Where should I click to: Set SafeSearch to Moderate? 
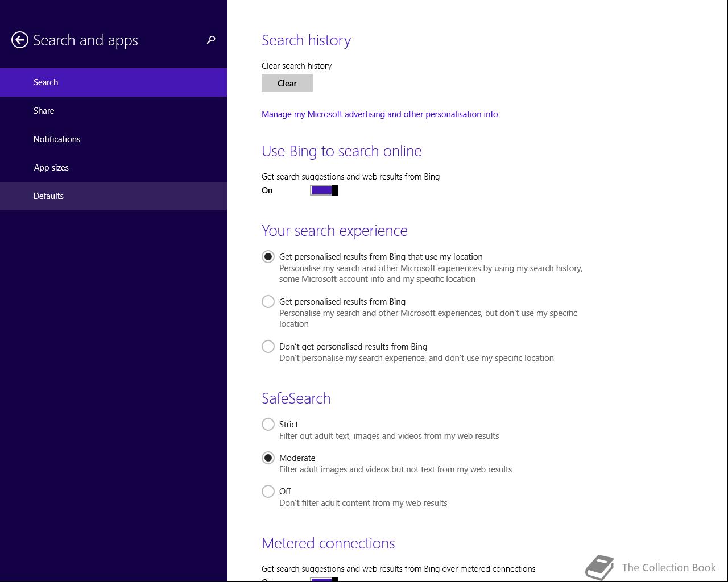[268, 458]
